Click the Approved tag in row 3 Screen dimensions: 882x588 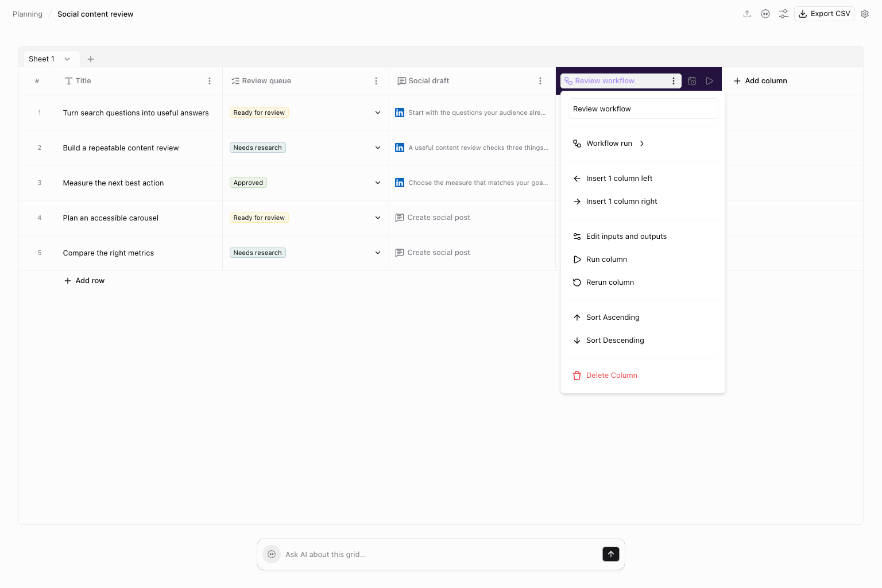pos(248,183)
